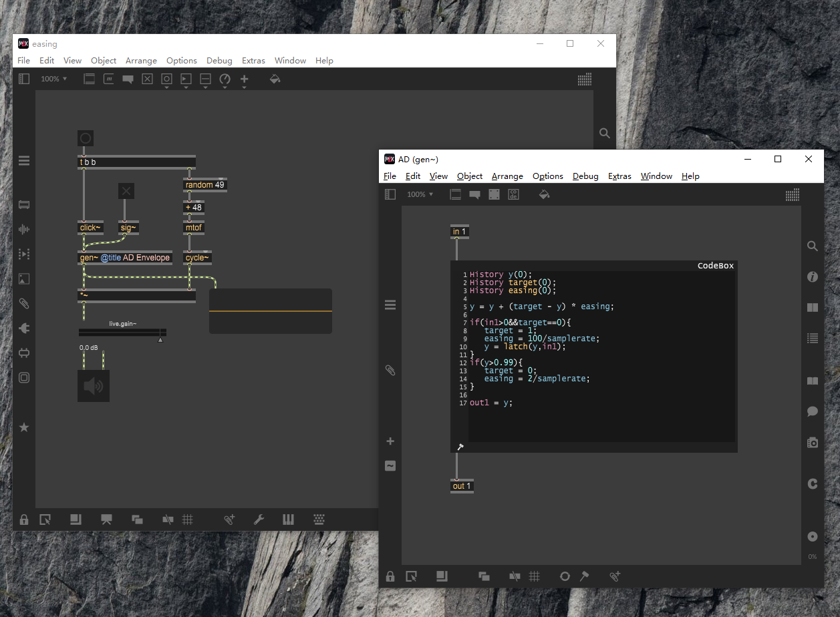Click the bang button above t b b
Screen dimensions: 840x617
coord(85,138)
